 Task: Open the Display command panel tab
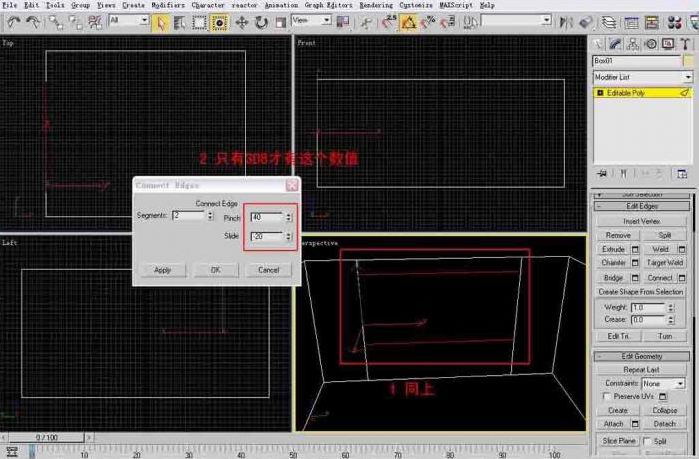click(667, 44)
